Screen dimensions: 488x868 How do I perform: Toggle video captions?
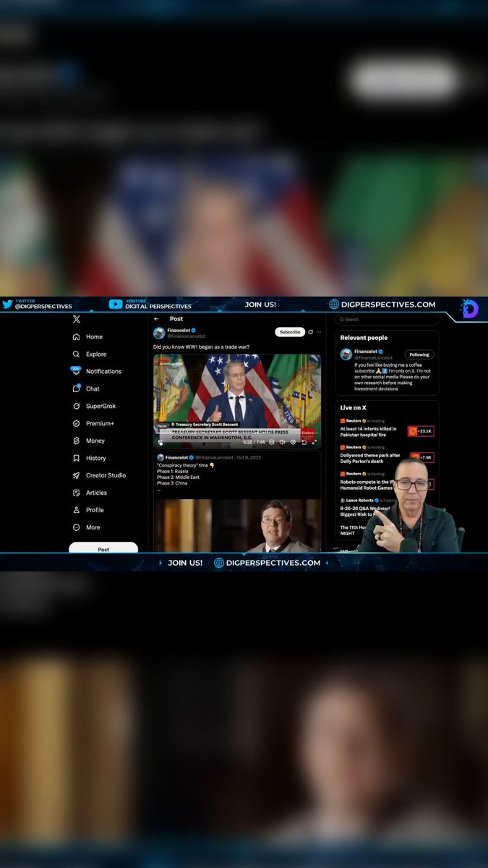tap(272, 442)
